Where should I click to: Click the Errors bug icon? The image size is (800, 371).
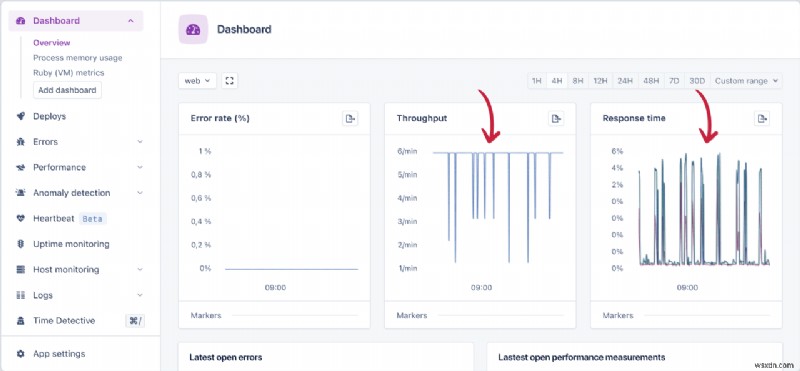[20, 142]
